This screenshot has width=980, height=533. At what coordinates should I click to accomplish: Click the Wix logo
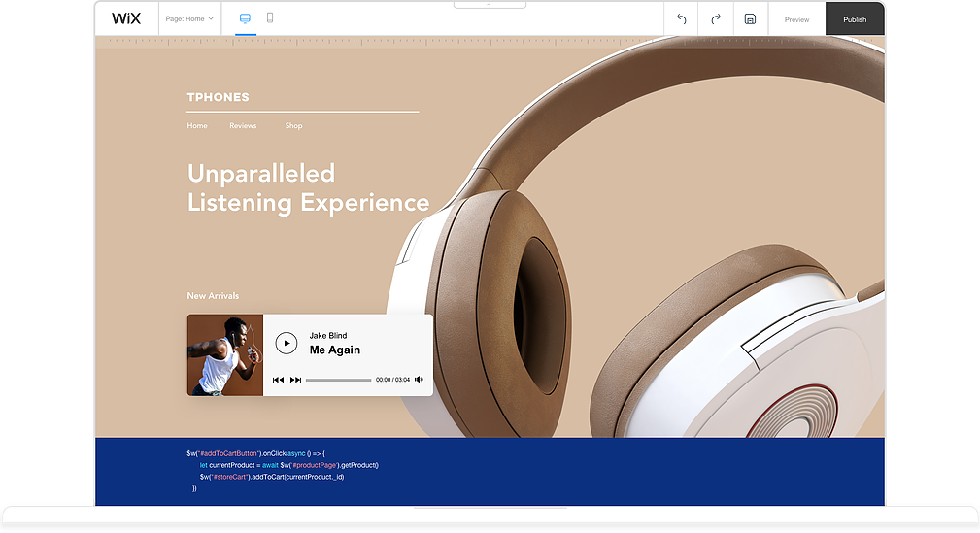click(x=126, y=18)
